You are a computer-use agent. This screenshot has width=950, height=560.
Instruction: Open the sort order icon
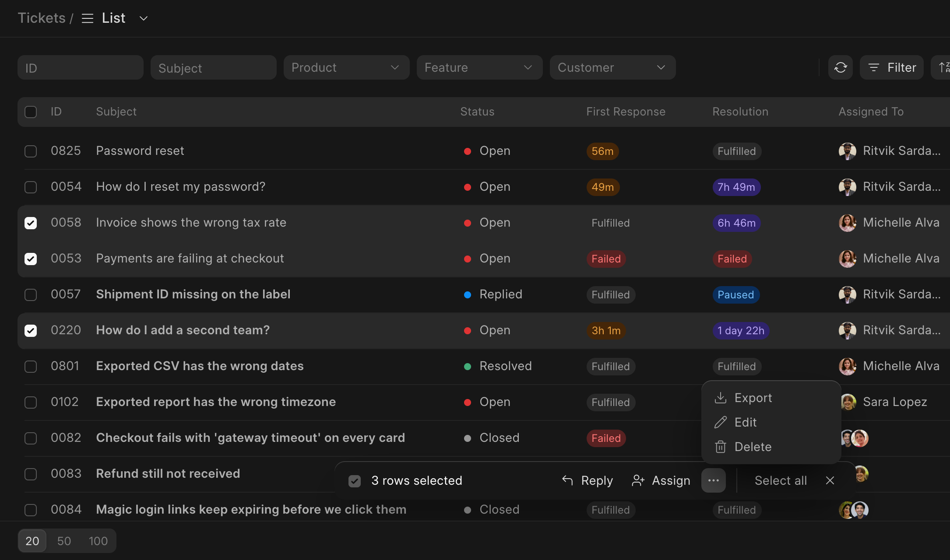[943, 67]
